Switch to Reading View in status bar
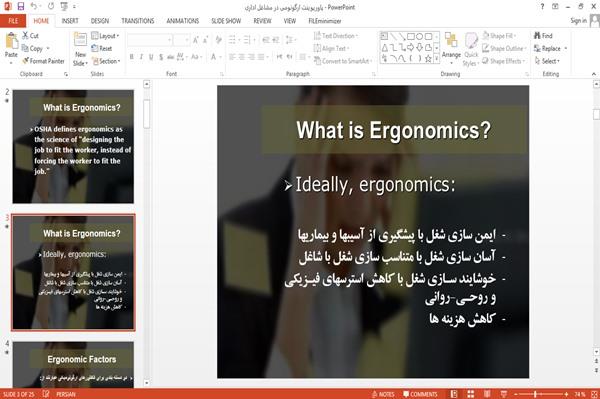This screenshot has width=600, height=399. coord(487,394)
